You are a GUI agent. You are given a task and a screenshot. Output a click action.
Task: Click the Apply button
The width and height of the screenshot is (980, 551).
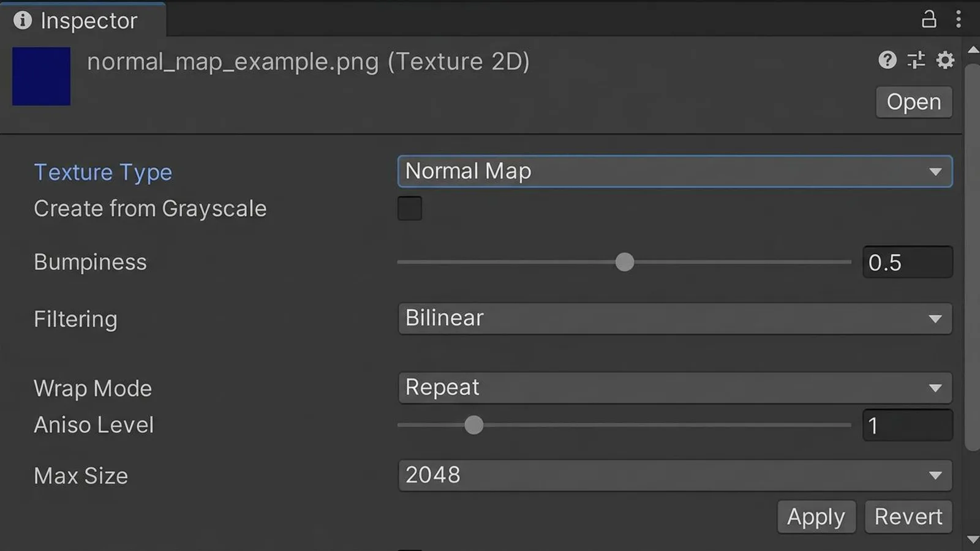pos(816,517)
